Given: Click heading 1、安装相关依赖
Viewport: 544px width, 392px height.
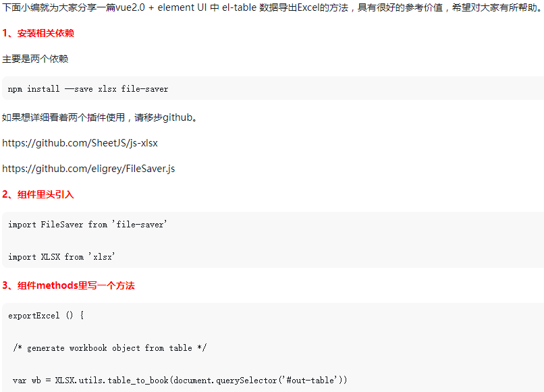Looking at the screenshot, I should click(38, 33).
